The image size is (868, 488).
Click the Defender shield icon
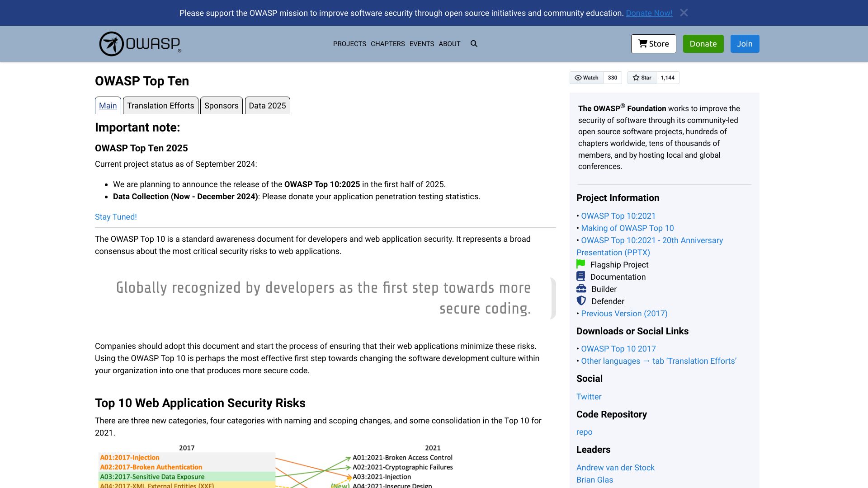pyautogui.click(x=581, y=300)
